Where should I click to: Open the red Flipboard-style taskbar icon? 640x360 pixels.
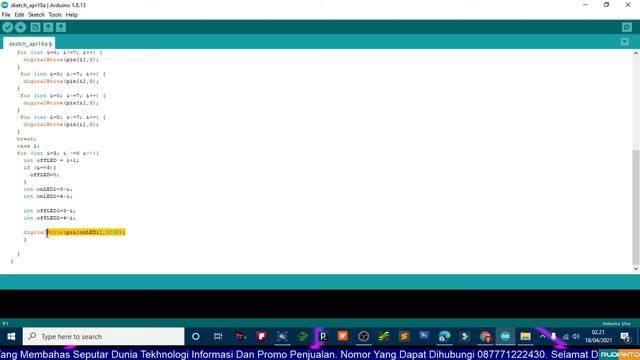pyautogui.click(x=262, y=336)
